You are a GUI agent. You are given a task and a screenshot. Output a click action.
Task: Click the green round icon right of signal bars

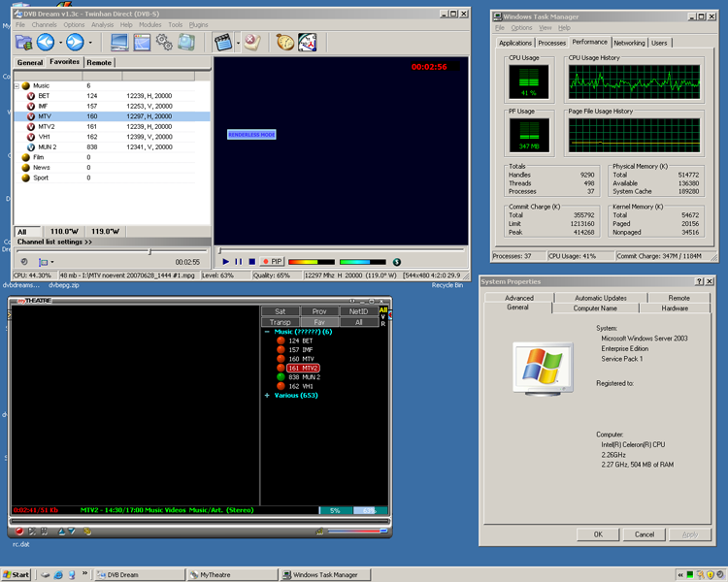point(396,262)
